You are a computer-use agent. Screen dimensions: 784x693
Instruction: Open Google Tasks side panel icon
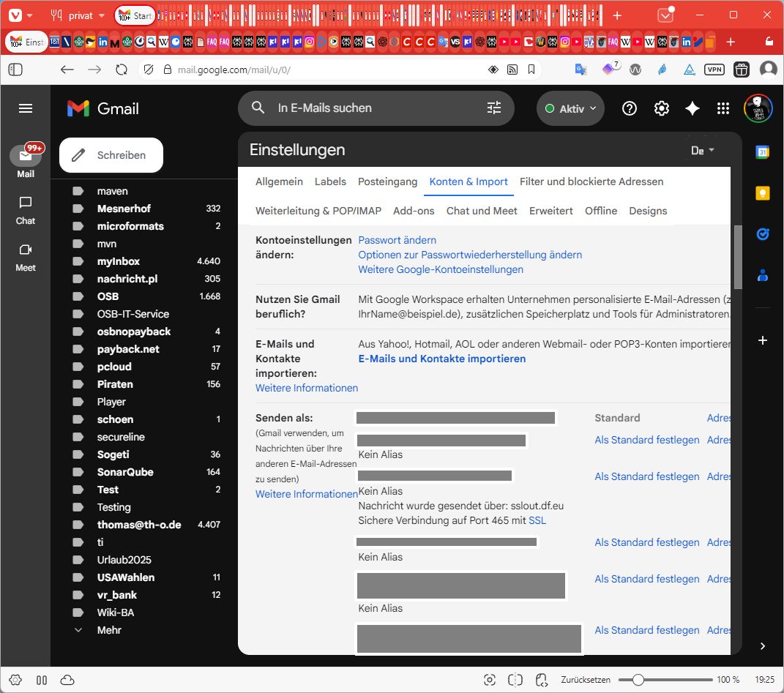[762, 234]
